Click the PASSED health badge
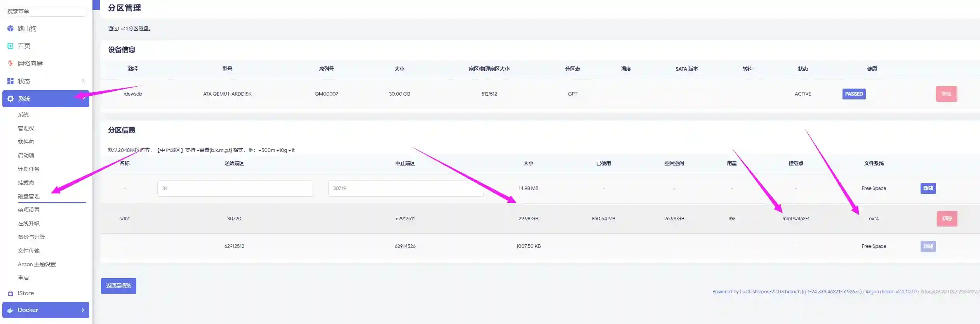Image resolution: width=980 pixels, height=324 pixels. pyautogui.click(x=854, y=94)
